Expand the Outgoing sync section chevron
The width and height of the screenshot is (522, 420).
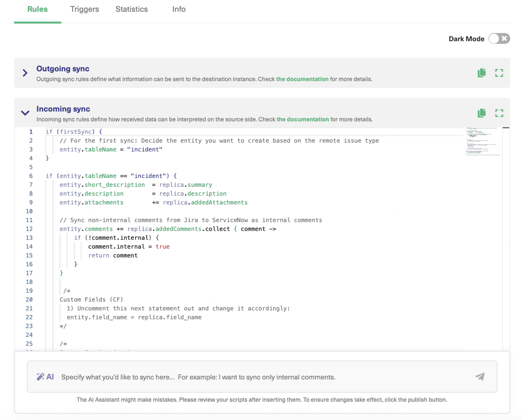(25, 73)
